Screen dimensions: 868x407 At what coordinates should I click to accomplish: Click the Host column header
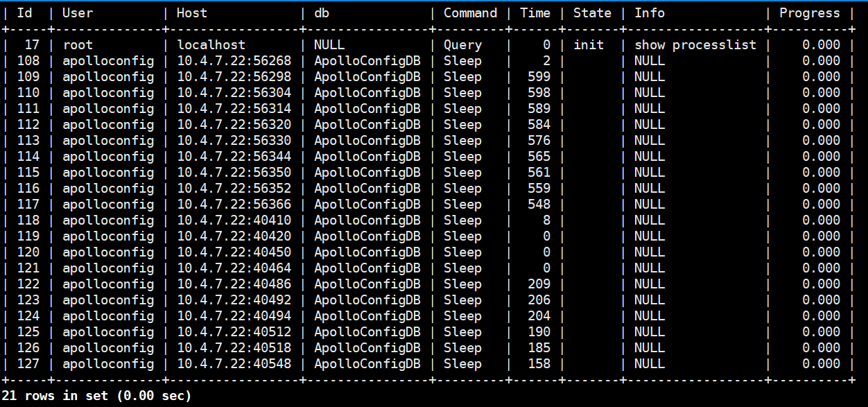click(192, 13)
